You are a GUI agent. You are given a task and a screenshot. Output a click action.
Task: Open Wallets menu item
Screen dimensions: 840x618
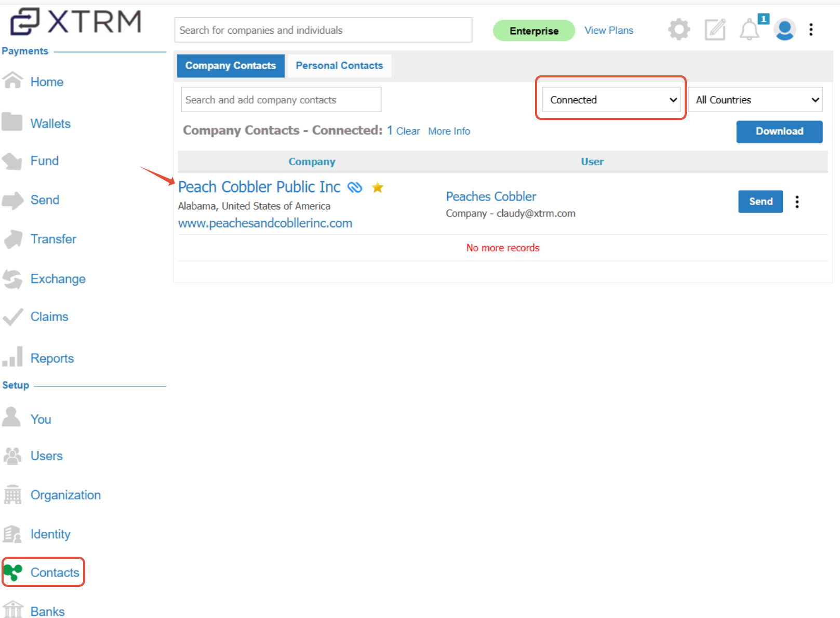coord(50,124)
